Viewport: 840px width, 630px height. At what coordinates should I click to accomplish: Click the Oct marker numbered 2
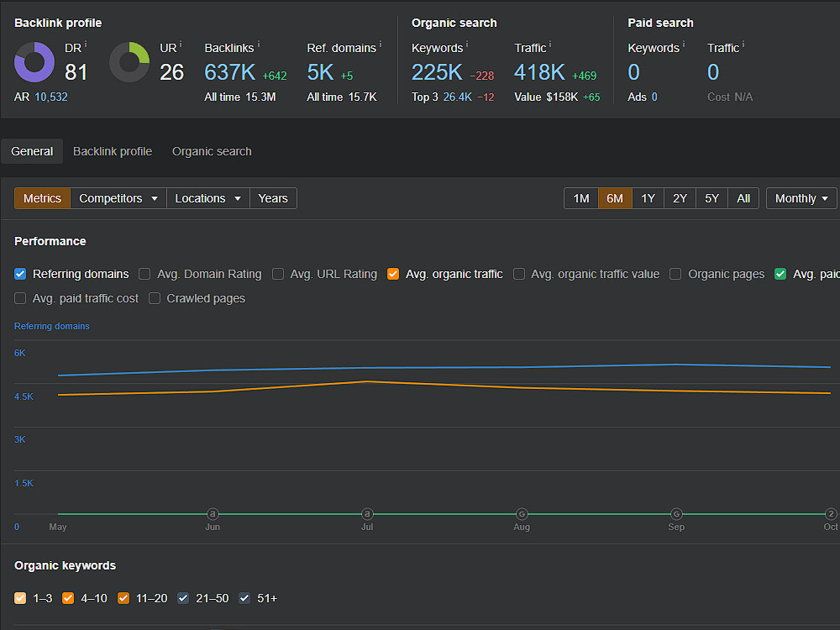coord(831,514)
